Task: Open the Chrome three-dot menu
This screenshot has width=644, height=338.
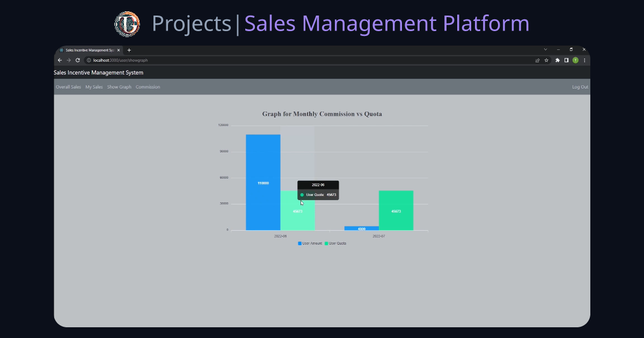Action: point(584,60)
